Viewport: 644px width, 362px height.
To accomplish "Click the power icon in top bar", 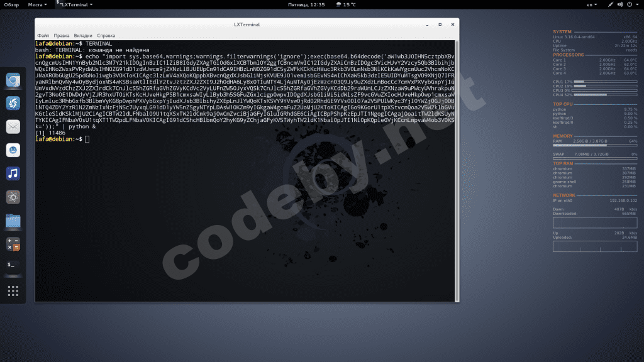I will 630,4.
